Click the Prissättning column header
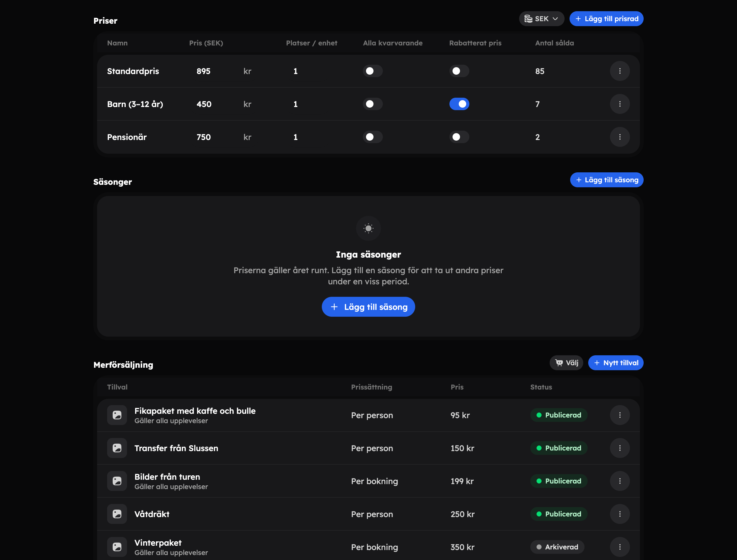The height and width of the screenshot is (560, 737). pos(372,387)
